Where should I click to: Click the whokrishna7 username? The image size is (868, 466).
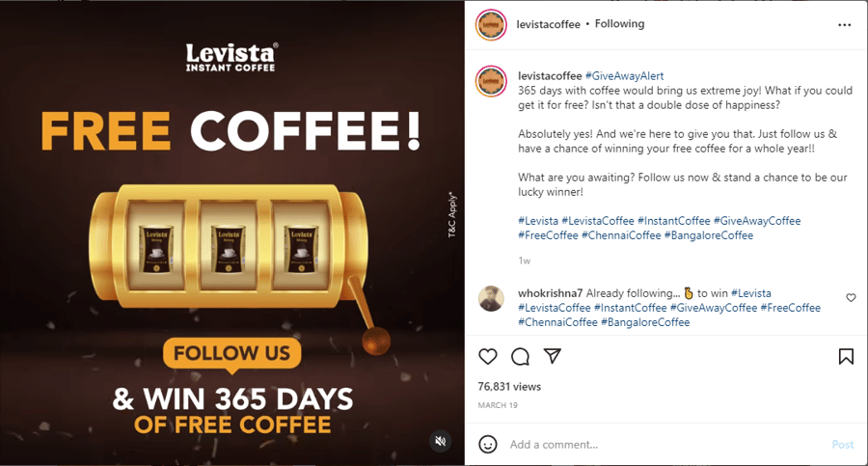tap(551, 293)
